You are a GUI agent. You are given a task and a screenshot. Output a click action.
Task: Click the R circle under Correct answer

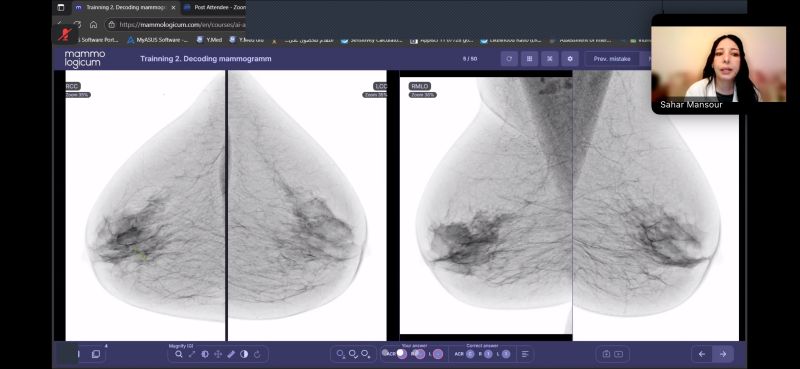pyautogui.click(x=488, y=354)
